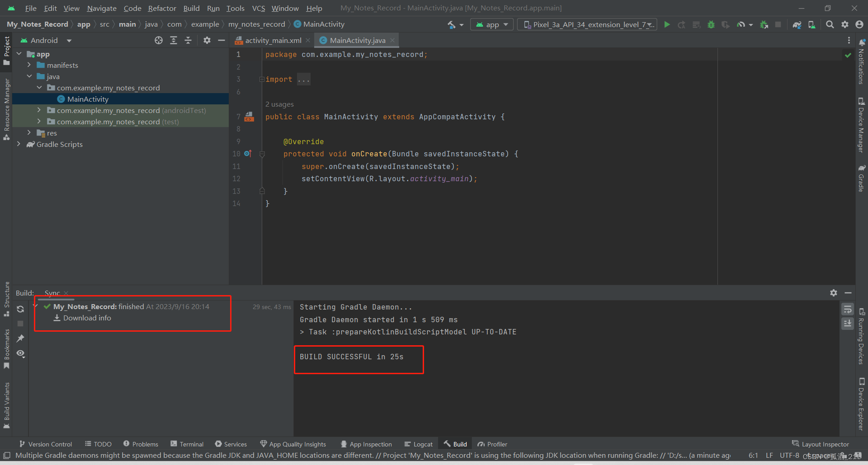The width and height of the screenshot is (868, 465).
Task: Expand the manifests folder
Action: [x=29, y=65]
